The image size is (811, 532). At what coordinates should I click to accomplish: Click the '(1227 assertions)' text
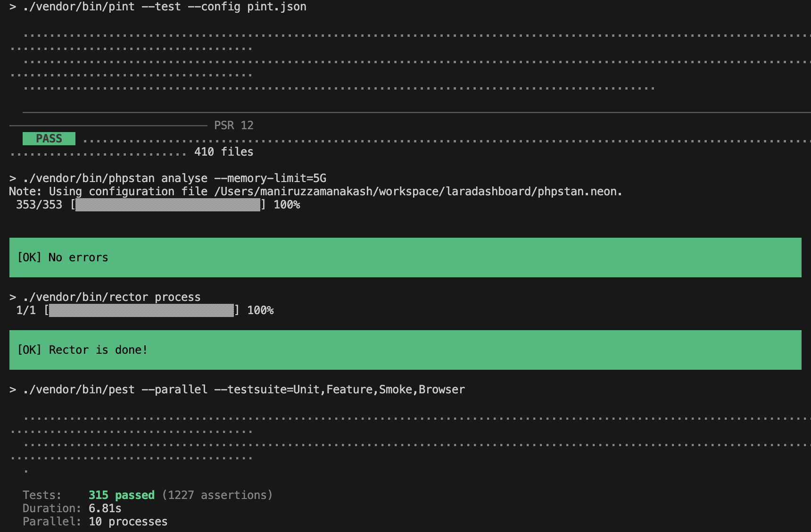[217, 495]
